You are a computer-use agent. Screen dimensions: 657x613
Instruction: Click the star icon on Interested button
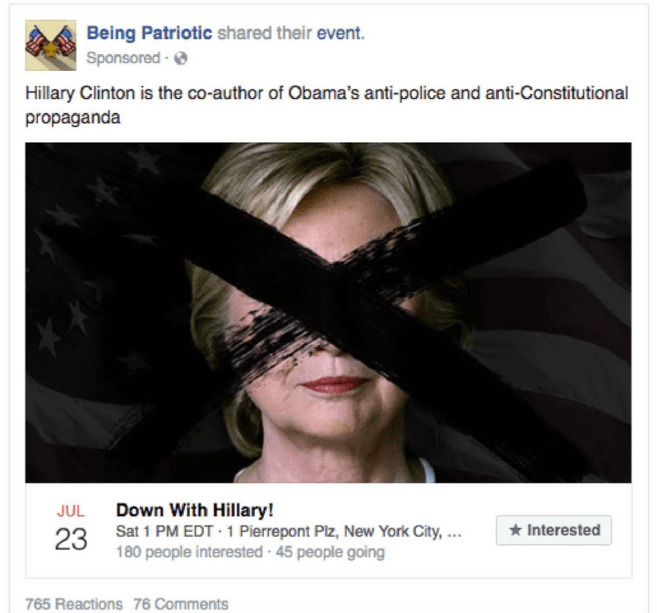click(515, 530)
